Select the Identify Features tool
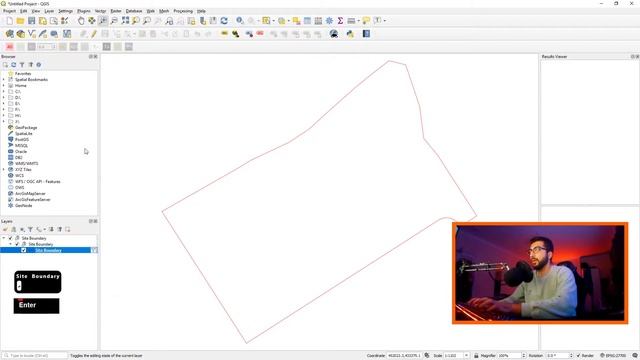 [x=240, y=21]
